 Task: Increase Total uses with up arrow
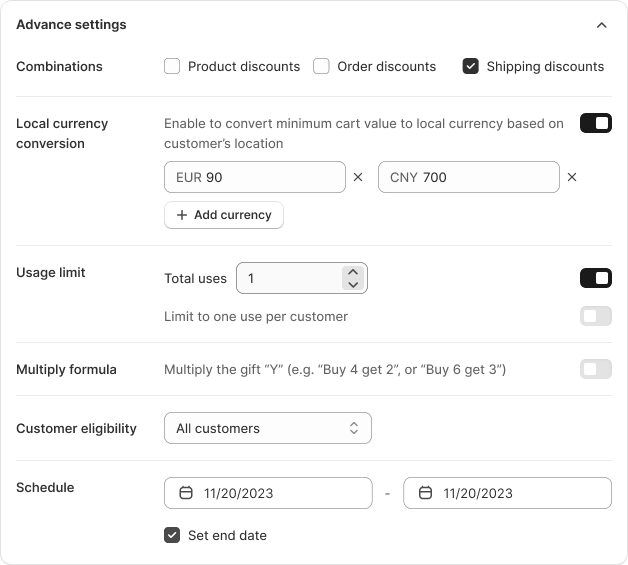[x=352, y=272]
